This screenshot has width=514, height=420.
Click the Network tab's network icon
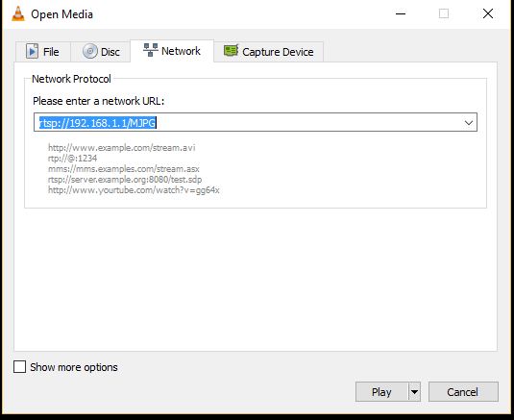coord(151,50)
